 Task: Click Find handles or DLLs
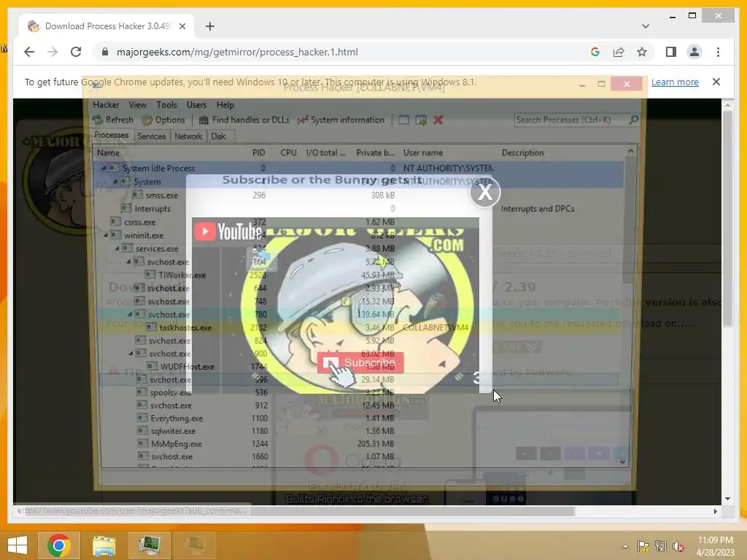244,120
